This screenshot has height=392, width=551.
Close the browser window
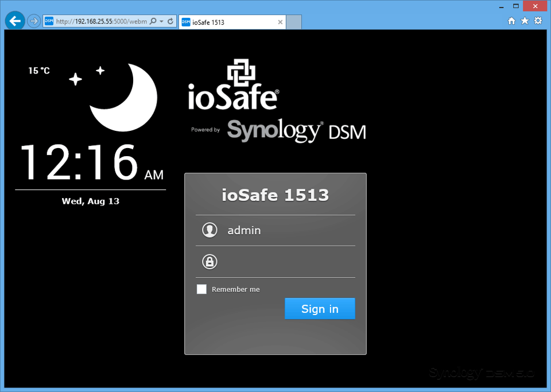click(535, 6)
